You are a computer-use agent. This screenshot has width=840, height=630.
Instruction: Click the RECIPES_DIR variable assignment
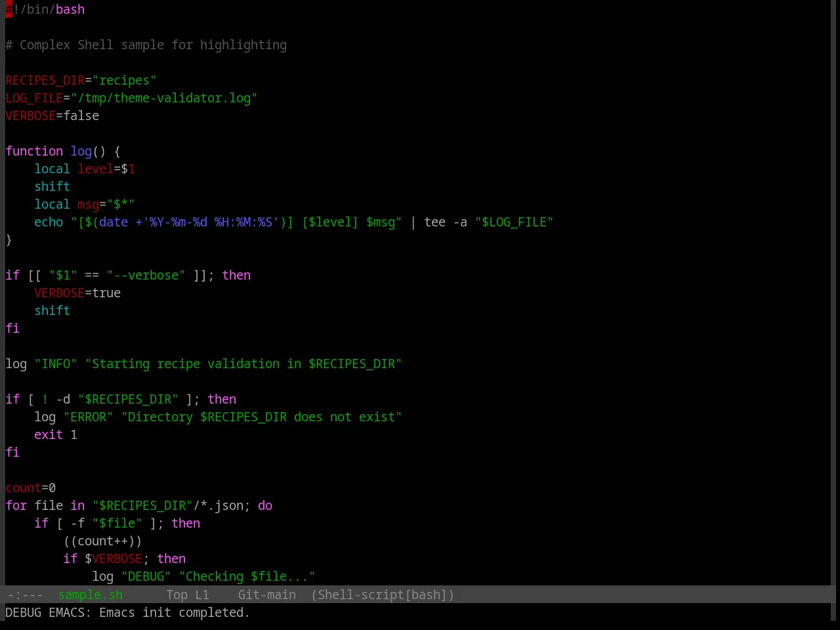81,80
